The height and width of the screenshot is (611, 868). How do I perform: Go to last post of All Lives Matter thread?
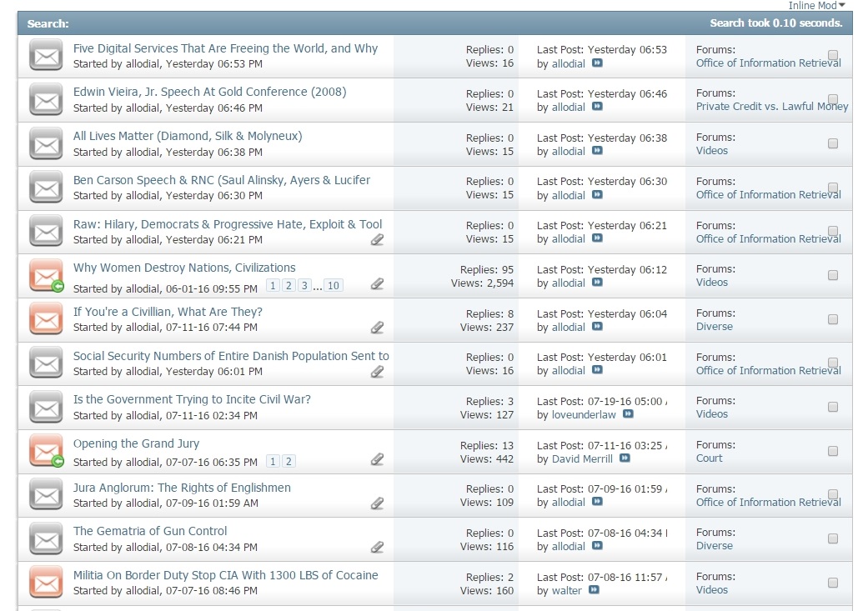tap(597, 151)
